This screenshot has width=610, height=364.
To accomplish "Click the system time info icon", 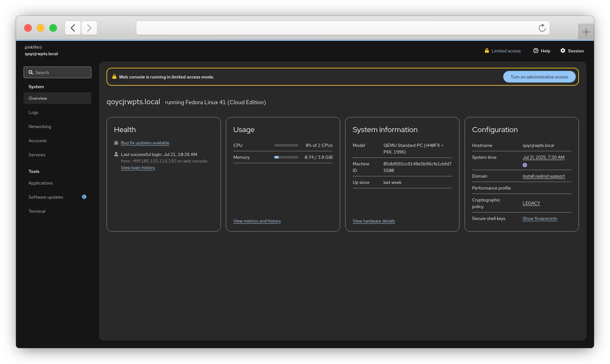I will [x=525, y=165].
